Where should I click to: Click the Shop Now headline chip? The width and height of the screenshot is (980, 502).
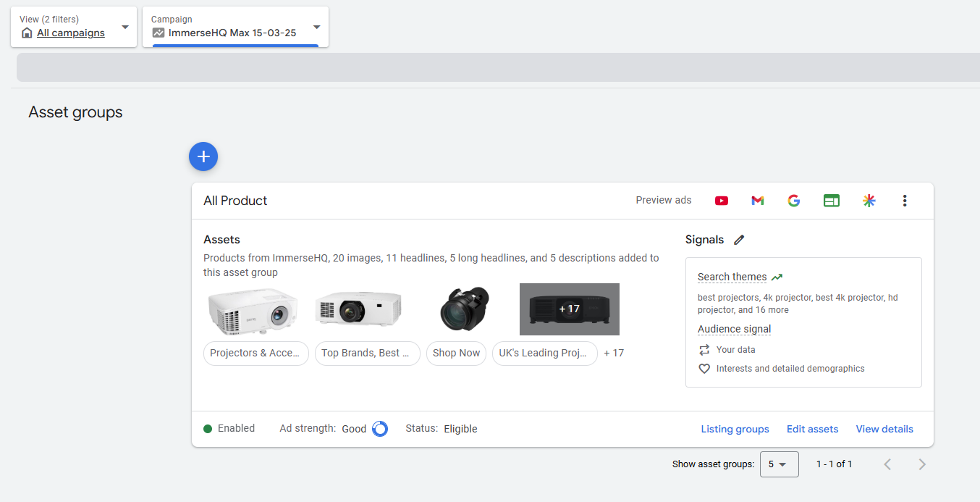(x=456, y=354)
